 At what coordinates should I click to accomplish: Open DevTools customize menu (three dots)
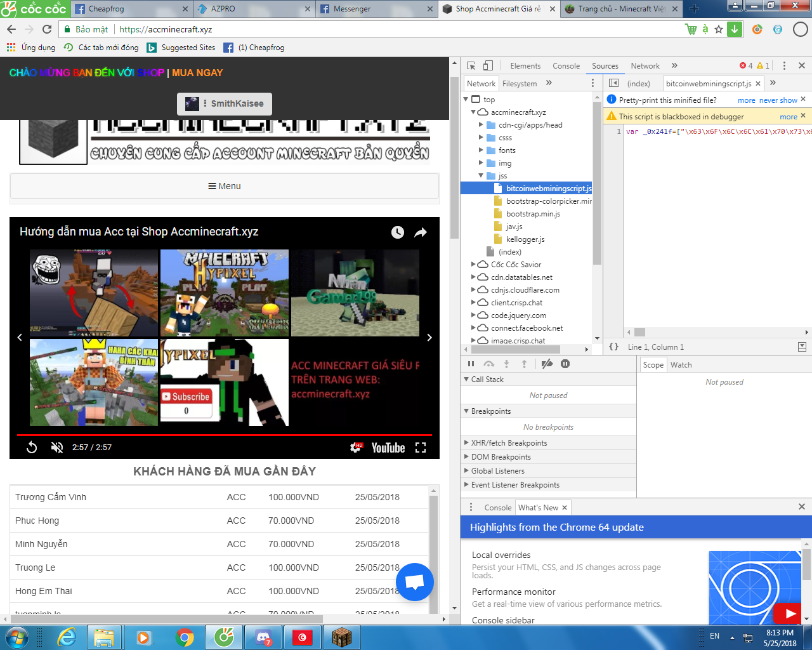[784, 65]
